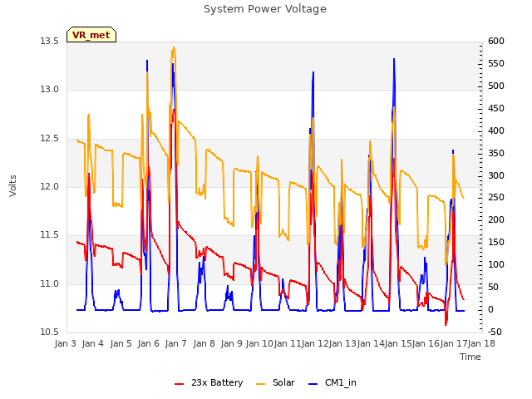
Task: Click the Solar peak near Jan 7
Action: click(174, 48)
